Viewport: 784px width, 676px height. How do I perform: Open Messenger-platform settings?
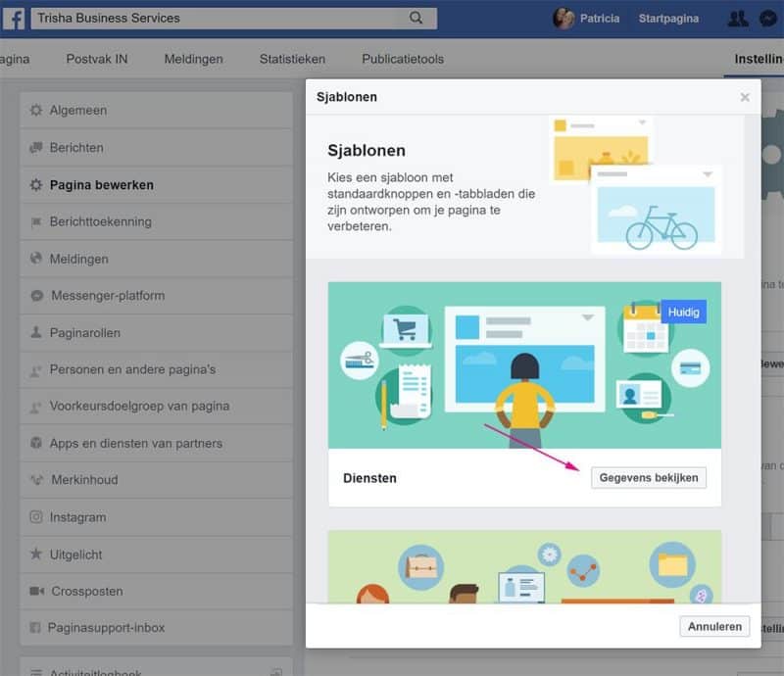coord(156,296)
